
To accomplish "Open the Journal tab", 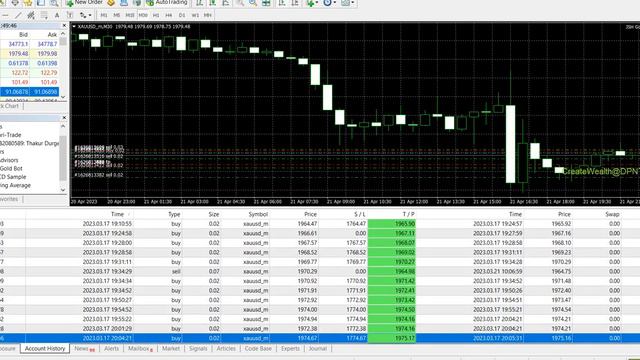I will click(x=318, y=349).
